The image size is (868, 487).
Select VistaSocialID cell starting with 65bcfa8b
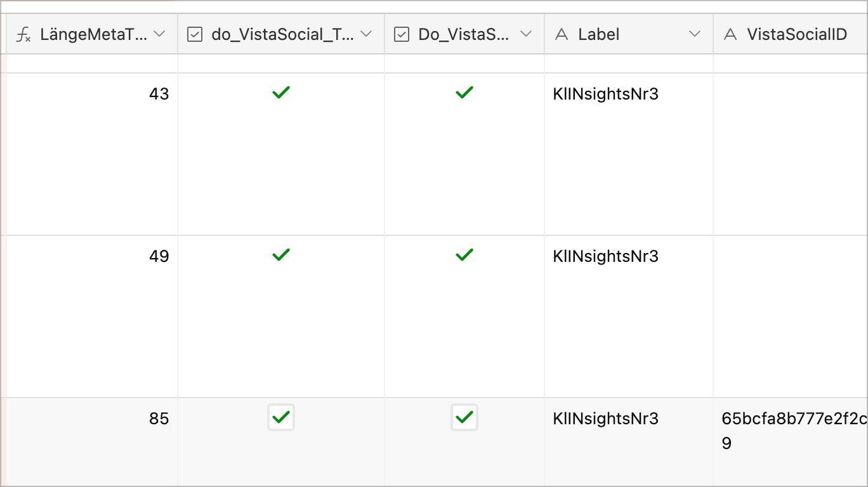(790, 442)
